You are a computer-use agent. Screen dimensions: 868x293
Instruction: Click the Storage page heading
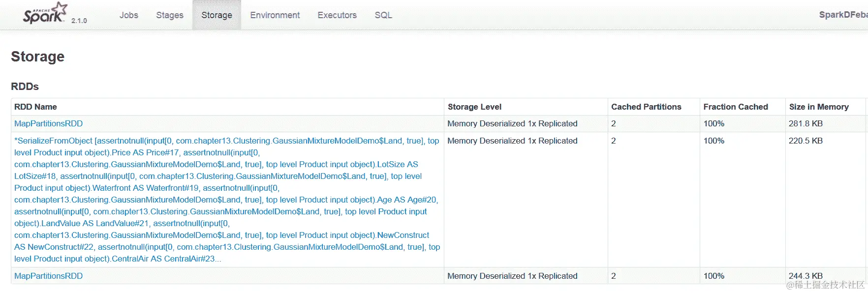[38, 57]
